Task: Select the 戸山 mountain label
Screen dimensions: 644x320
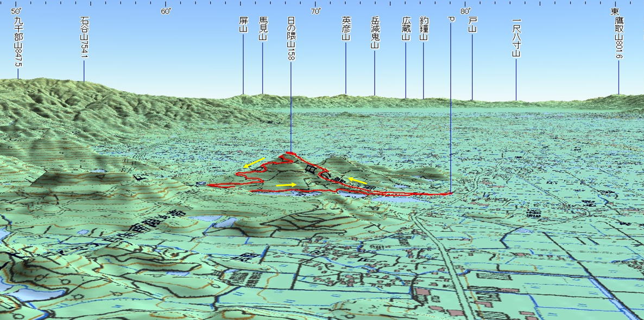Action: 472,24
